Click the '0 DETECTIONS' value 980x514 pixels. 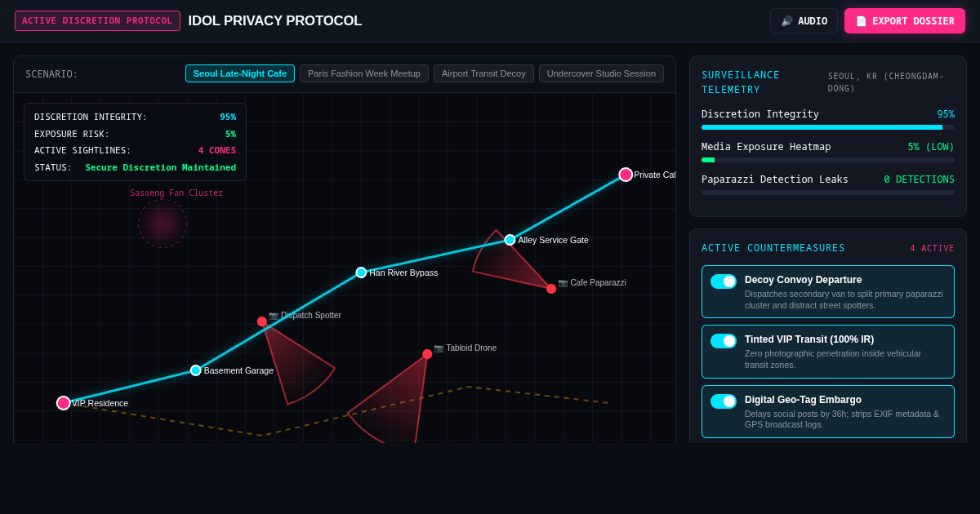(x=919, y=179)
